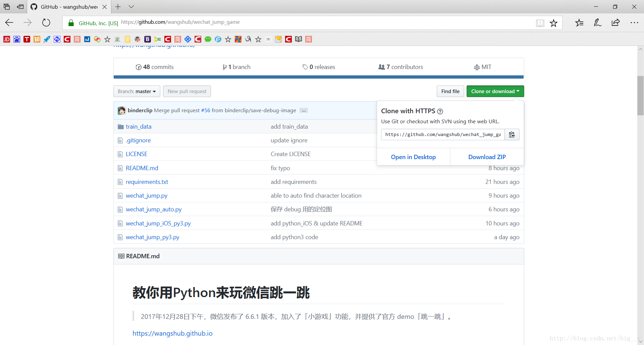The width and height of the screenshot is (644, 345).
Task: Open the Bootstrap B bookmark
Action: [148, 39]
